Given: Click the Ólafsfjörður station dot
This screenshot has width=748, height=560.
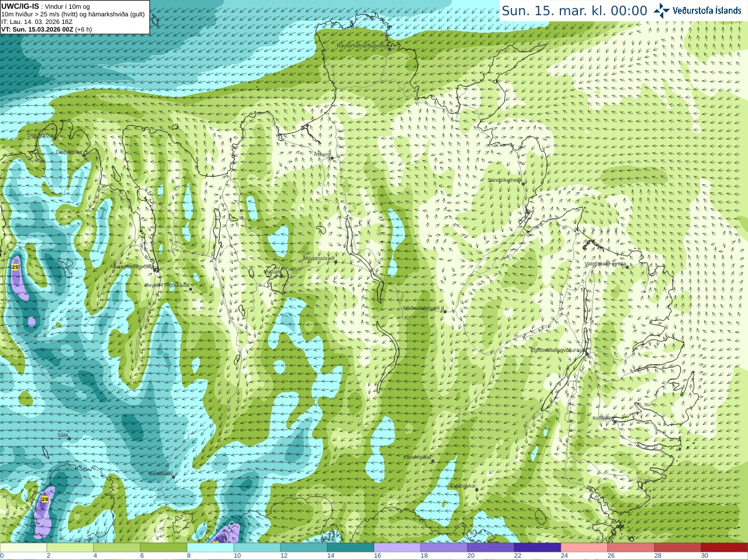Looking at the screenshot, I should click(85, 155).
